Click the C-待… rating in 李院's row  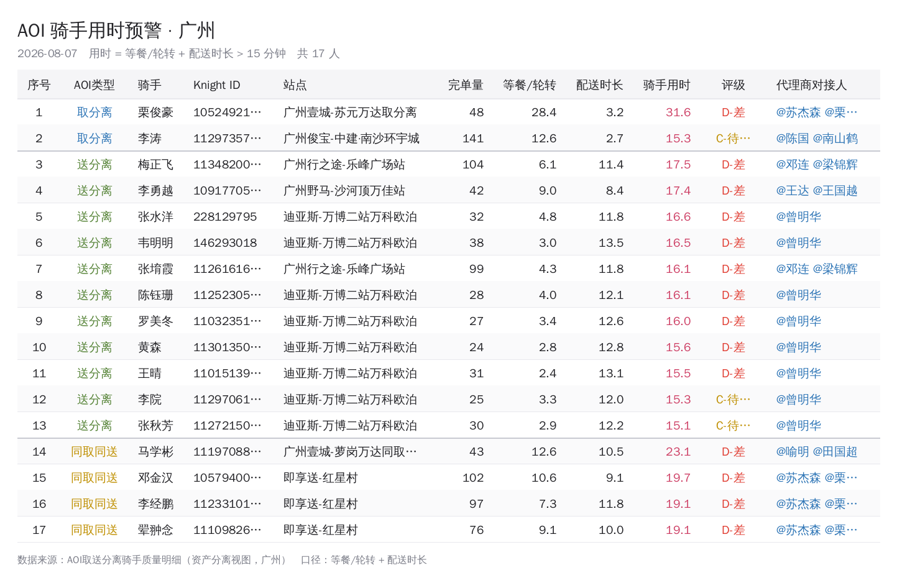(x=734, y=400)
